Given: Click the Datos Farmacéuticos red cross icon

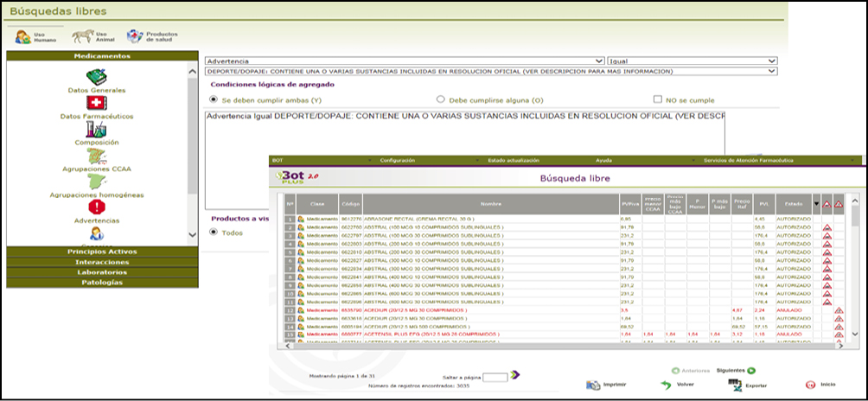Looking at the screenshot, I should (96, 104).
